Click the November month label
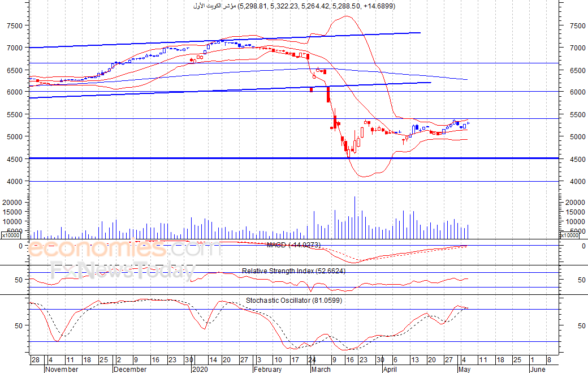 (x=62, y=369)
